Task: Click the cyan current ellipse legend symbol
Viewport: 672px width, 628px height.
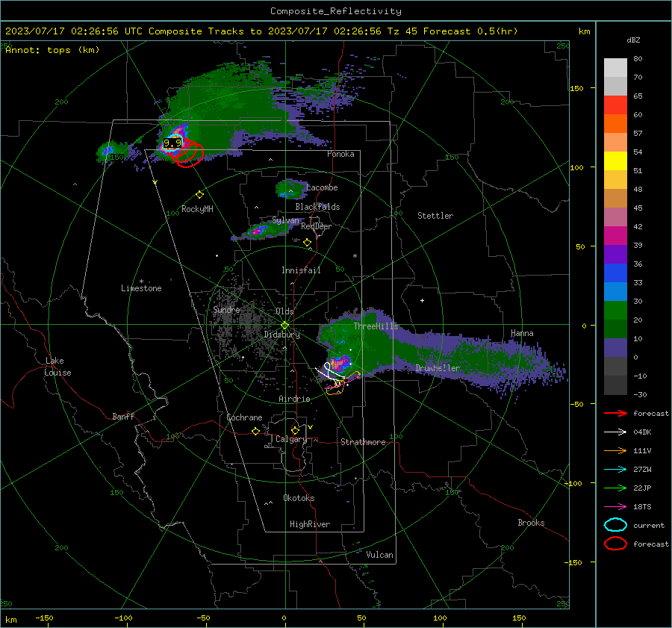Action: tap(615, 525)
